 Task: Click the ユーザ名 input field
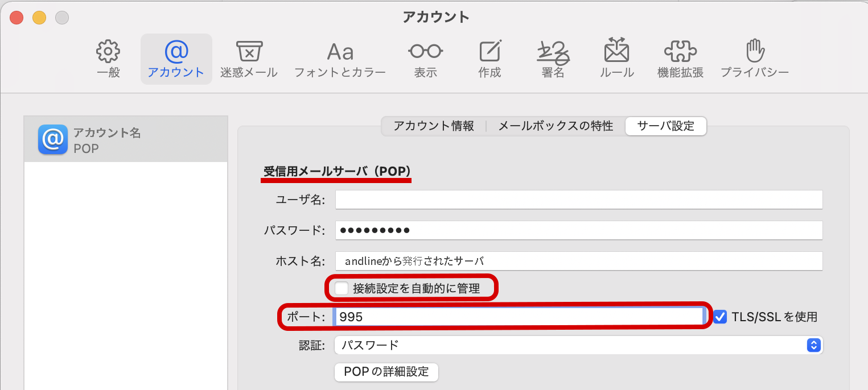click(x=578, y=200)
